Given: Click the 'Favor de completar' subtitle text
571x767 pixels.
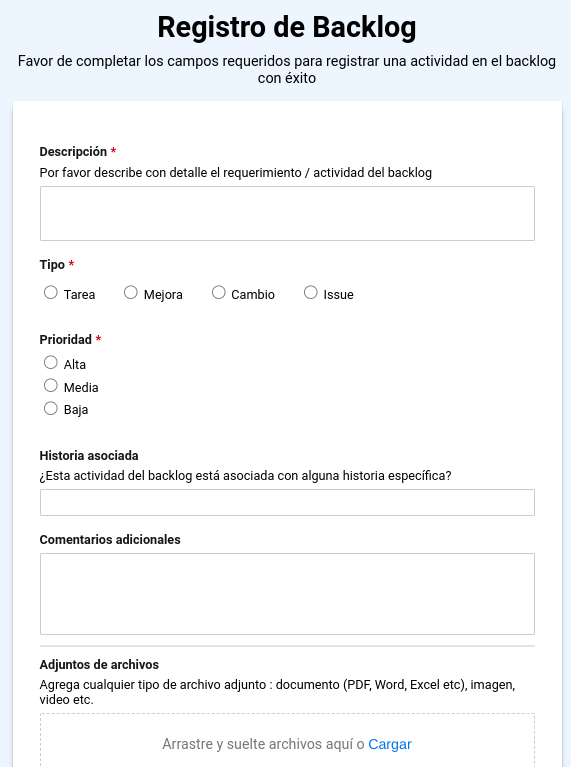Looking at the screenshot, I should pos(287,69).
